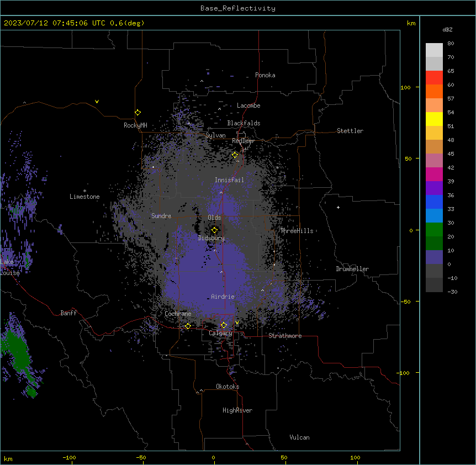The height and width of the screenshot is (465, 476).
Task: Click the asterisk marker above Limestone
Action: (84, 191)
